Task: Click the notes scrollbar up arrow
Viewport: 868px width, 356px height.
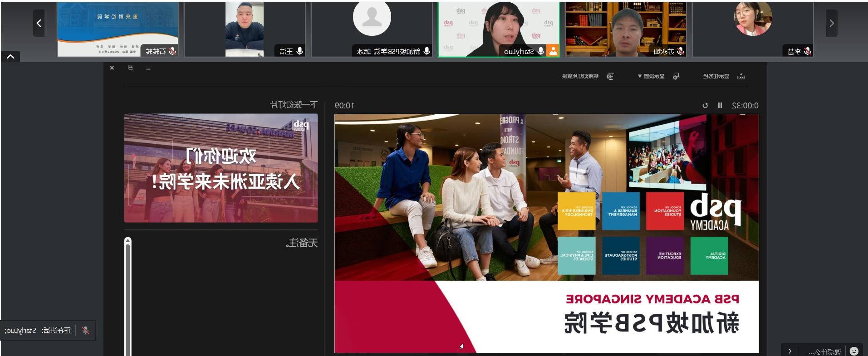Action: [128, 240]
